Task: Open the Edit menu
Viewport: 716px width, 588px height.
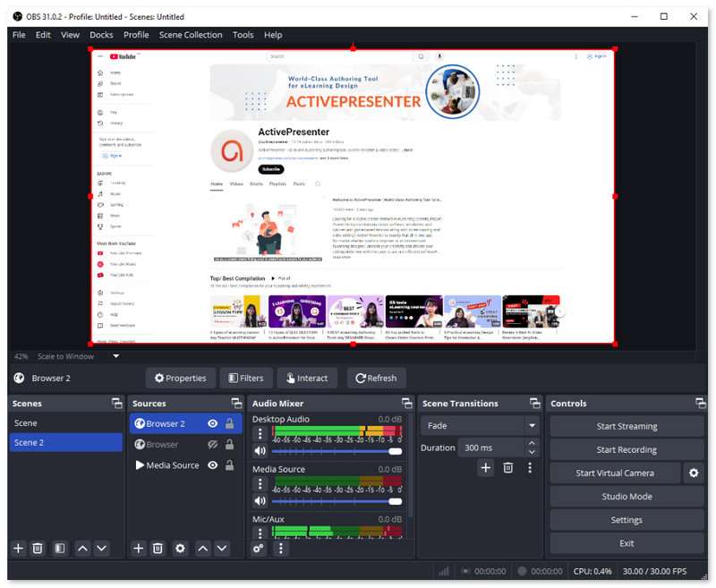Action: [43, 35]
